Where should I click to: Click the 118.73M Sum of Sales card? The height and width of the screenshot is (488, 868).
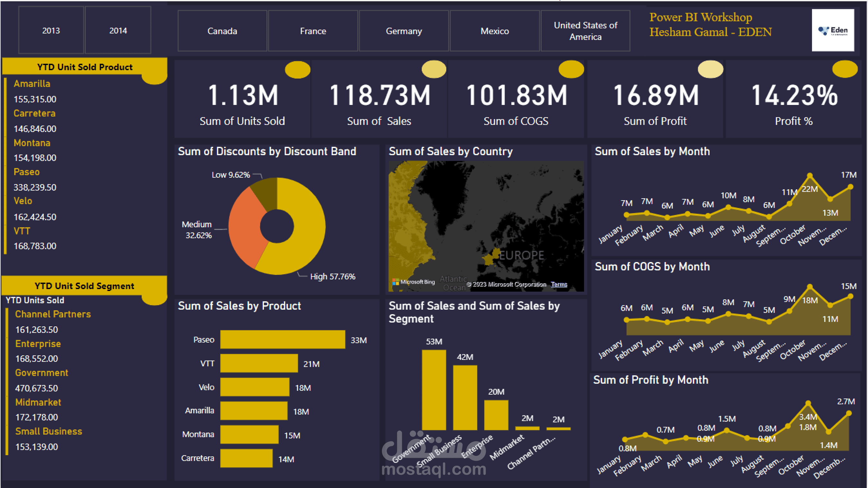click(x=379, y=99)
